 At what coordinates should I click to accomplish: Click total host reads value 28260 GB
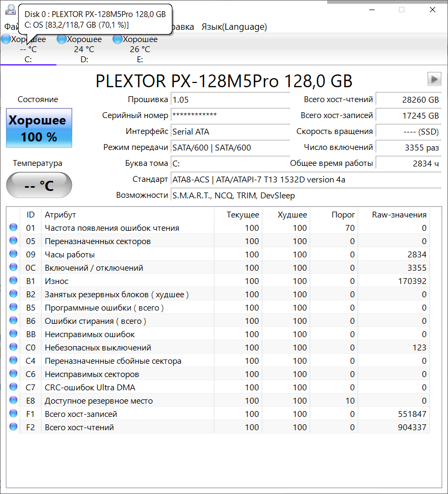tap(409, 100)
